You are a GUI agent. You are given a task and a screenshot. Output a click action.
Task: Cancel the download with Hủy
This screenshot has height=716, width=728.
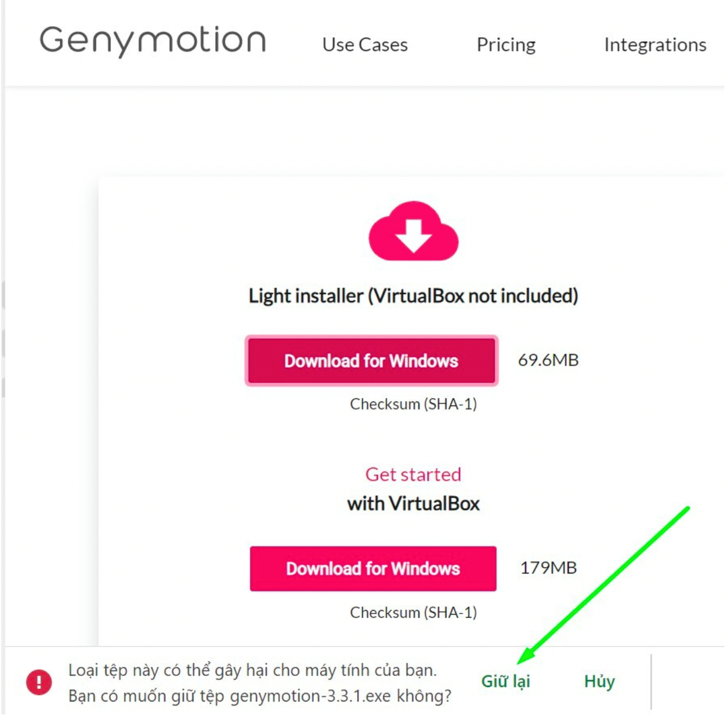tap(599, 681)
